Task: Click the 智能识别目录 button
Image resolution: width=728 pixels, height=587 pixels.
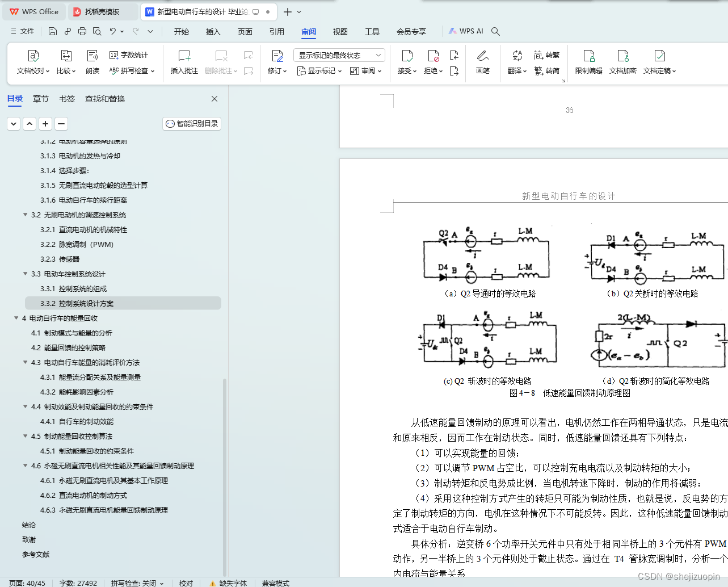Action: tap(192, 123)
